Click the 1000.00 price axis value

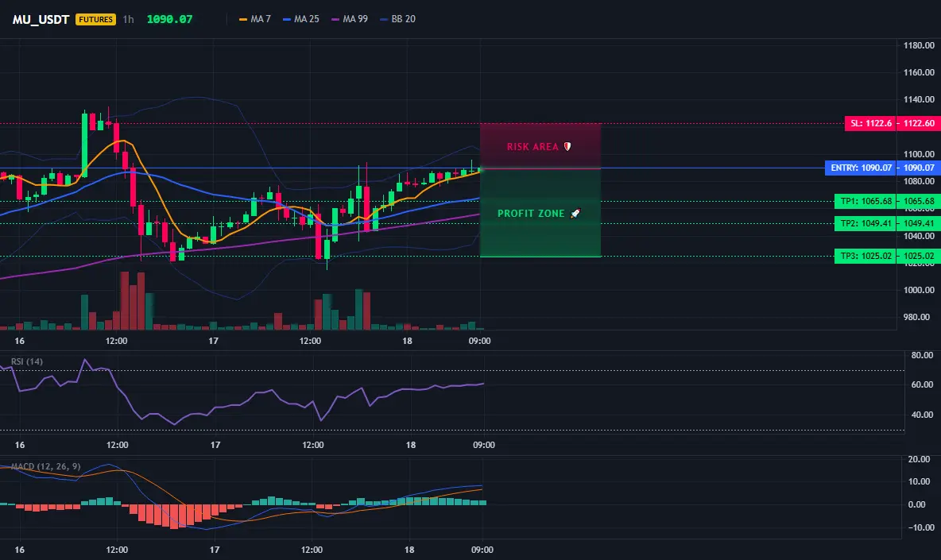point(919,290)
